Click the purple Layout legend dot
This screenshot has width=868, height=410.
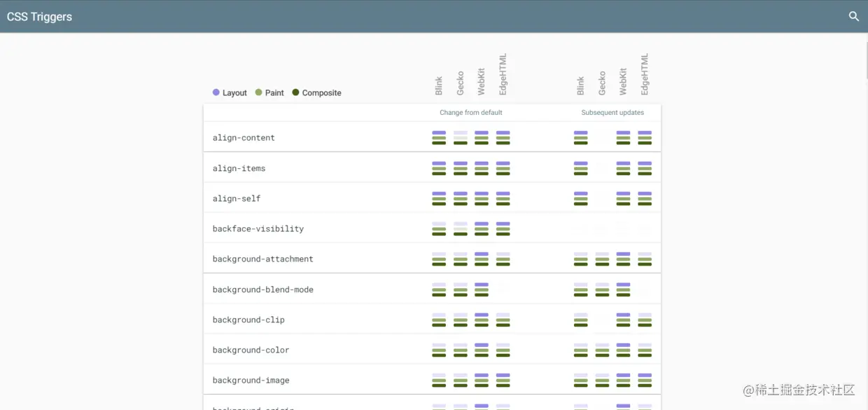[x=214, y=92]
